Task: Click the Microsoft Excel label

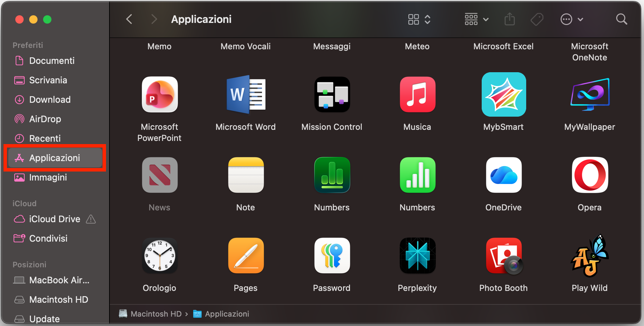Action: (504, 47)
